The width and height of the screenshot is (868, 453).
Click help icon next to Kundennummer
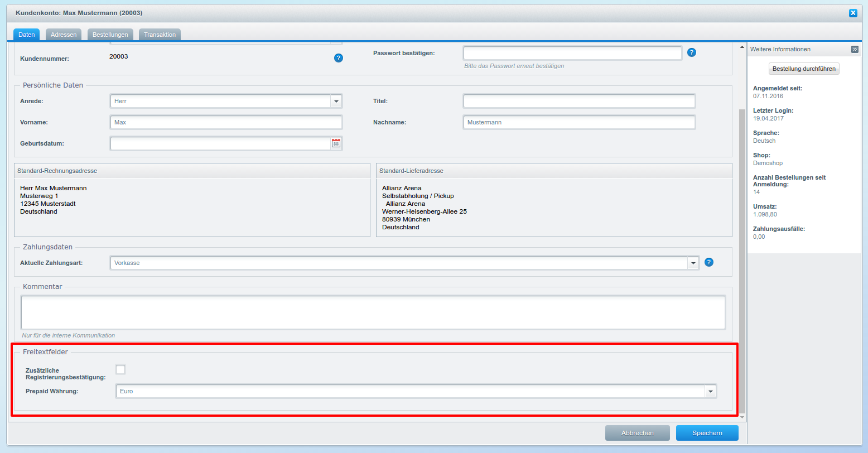(x=338, y=58)
